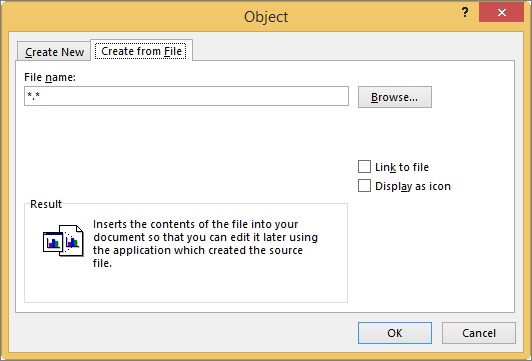Click the *.* wildcard text in field

pyautogui.click(x=34, y=96)
